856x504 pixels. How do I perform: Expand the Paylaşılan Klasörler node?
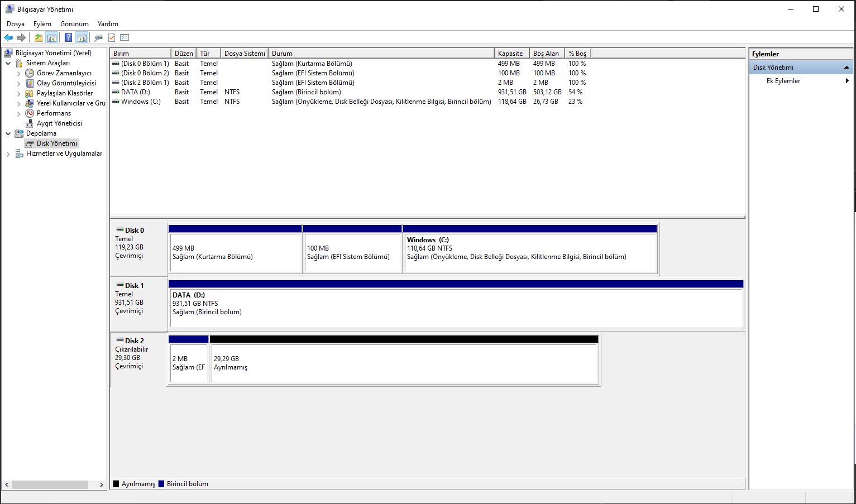19,93
